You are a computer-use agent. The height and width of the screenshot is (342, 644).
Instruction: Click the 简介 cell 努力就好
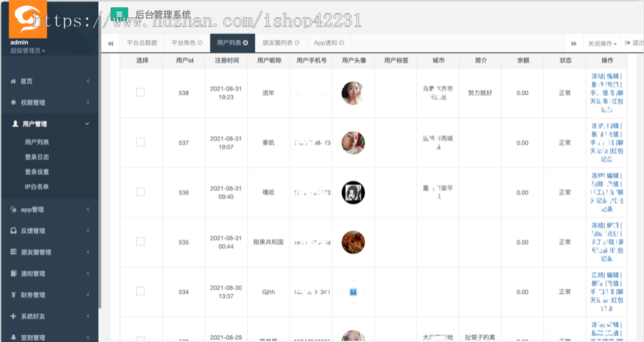tap(480, 93)
